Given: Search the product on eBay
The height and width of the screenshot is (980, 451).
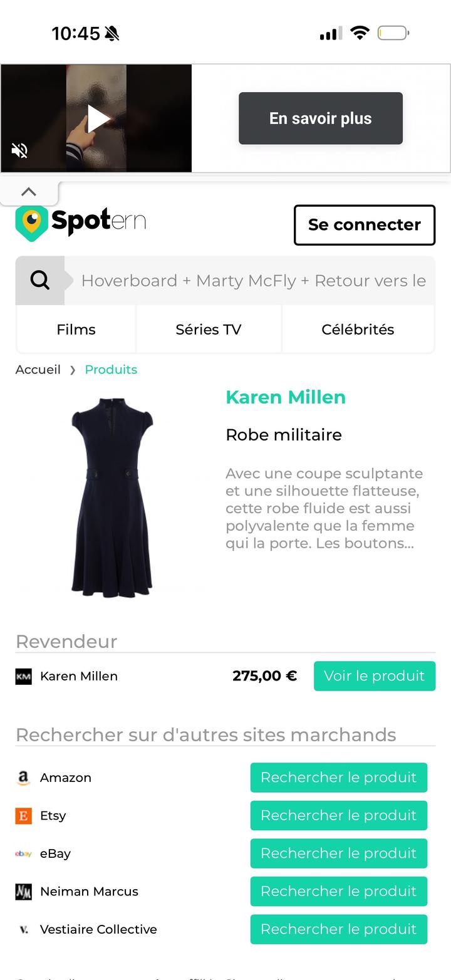Looking at the screenshot, I should [338, 853].
